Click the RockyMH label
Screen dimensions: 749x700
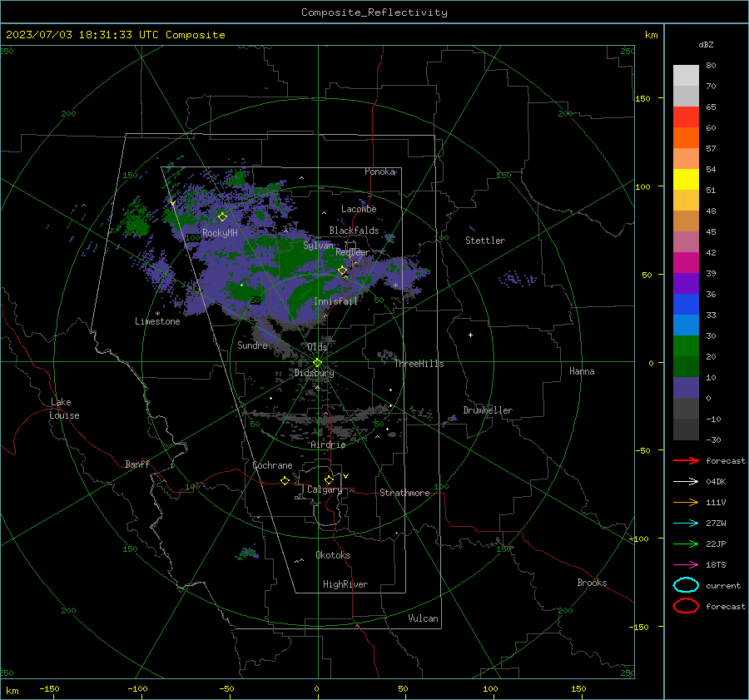(x=220, y=233)
